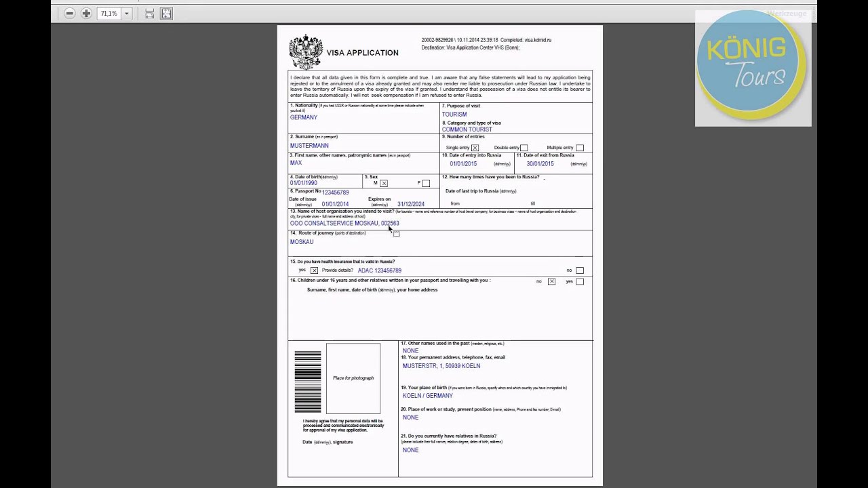868x488 pixels.
Task: Click NONE under relatives in Russia
Action: pos(410,450)
